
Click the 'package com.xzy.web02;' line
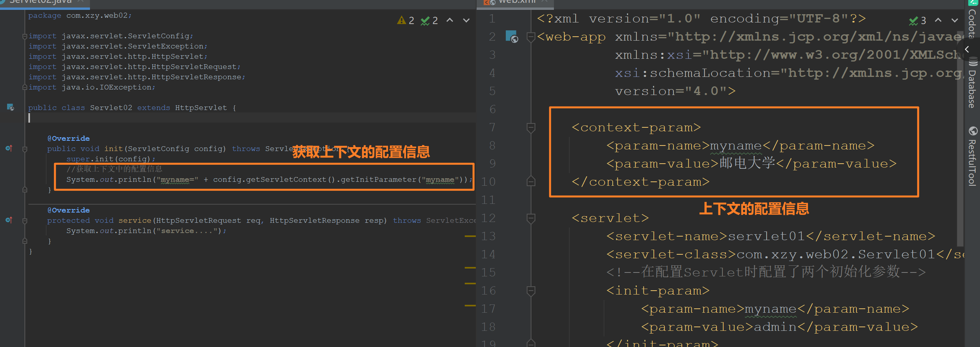tap(80, 16)
